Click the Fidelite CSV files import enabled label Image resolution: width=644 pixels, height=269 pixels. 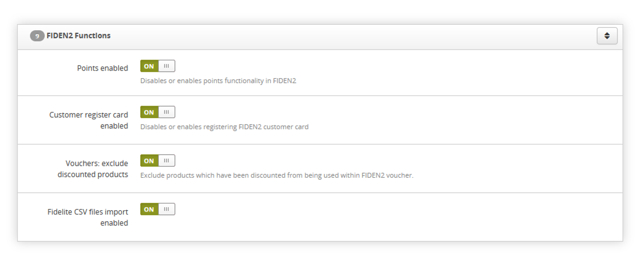click(x=88, y=217)
